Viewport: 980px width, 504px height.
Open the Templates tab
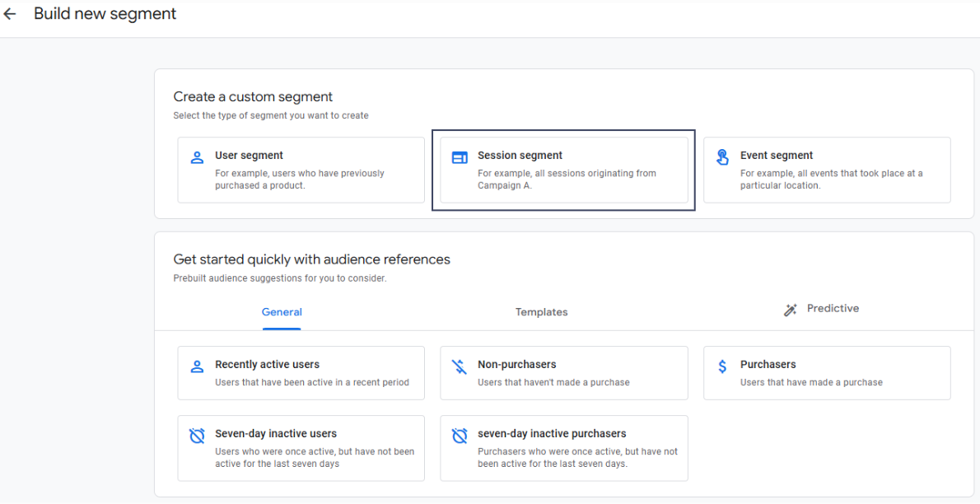pos(541,312)
